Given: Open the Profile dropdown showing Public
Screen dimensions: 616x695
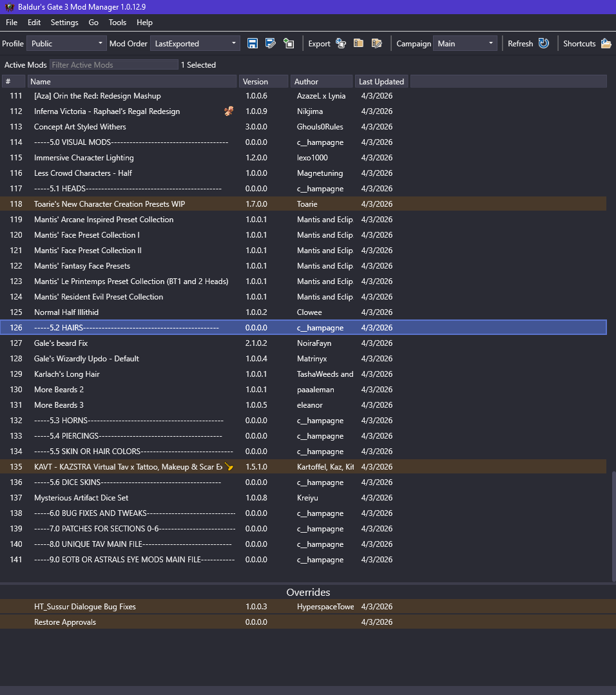Looking at the screenshot, I should pos(66,43).
